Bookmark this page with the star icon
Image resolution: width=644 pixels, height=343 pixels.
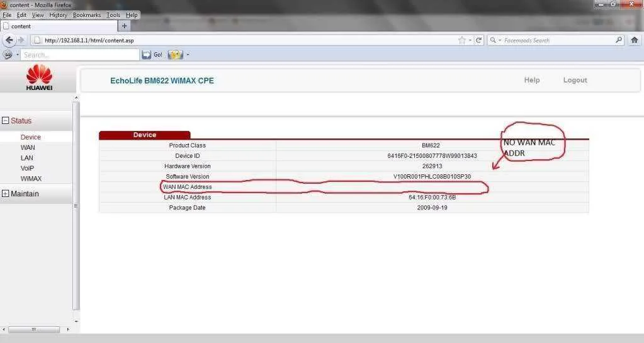pos(462,40)
